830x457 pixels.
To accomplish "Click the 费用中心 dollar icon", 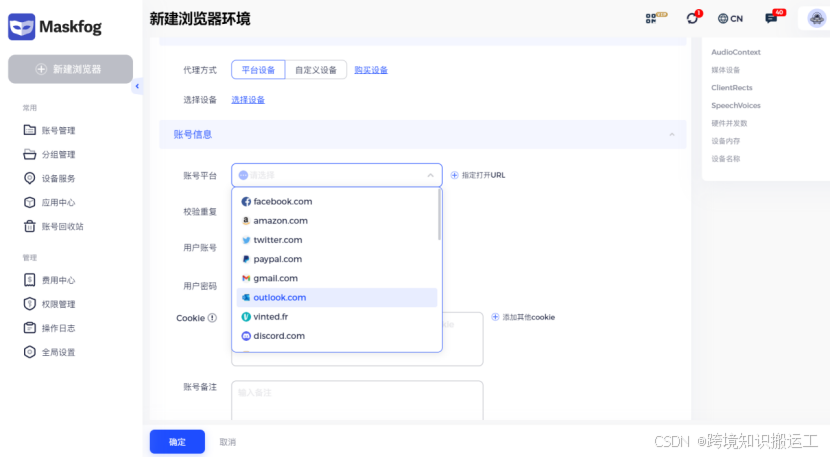I will point(30,280).
